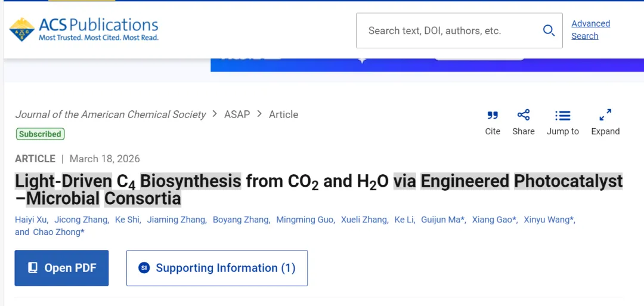
Task: Click author name Xinyu Wang
Action: tap(547, 220)
